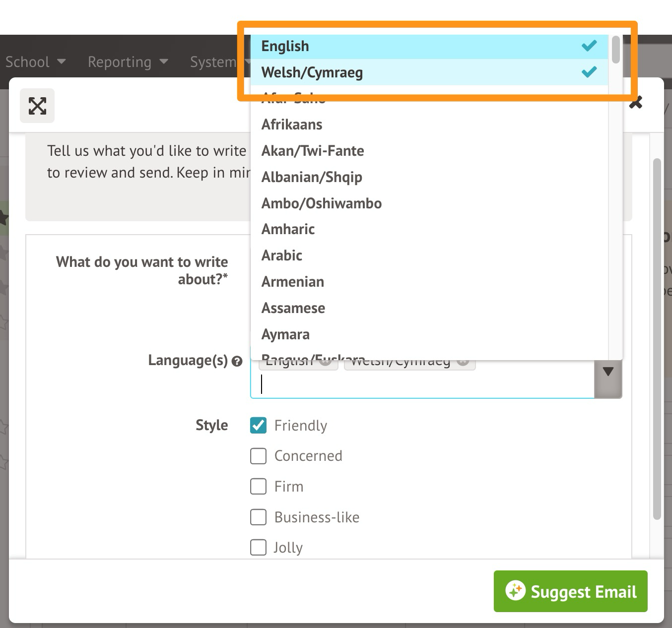
Task: Click the checkmark next to English
Action: (x=589, y=46)
